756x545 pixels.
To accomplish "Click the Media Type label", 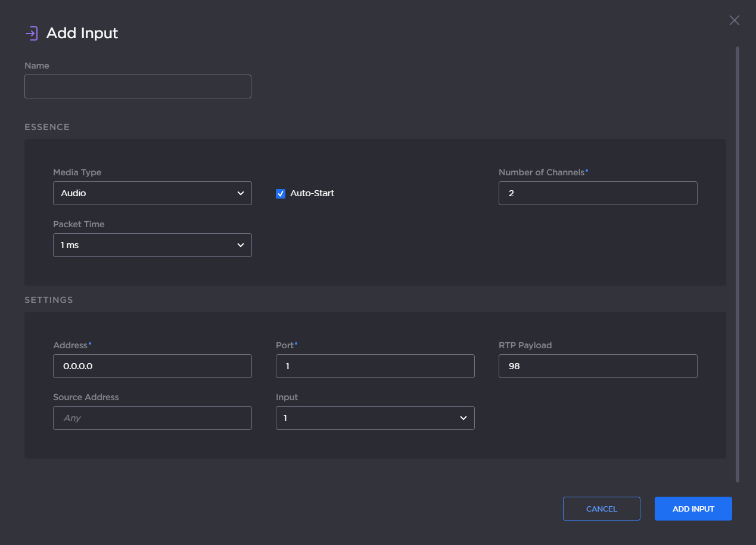I will pyautogui.click(x=77, y=172).
